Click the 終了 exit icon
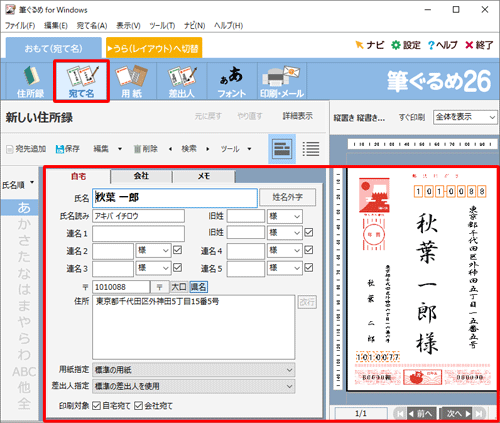This screenshot has width=500, height=423. coord(479,45)
